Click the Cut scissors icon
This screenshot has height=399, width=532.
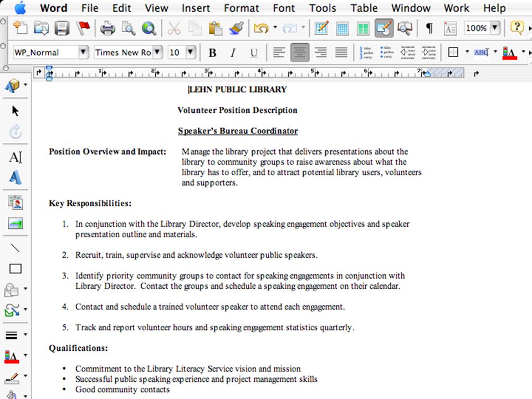tap(173, 28)
